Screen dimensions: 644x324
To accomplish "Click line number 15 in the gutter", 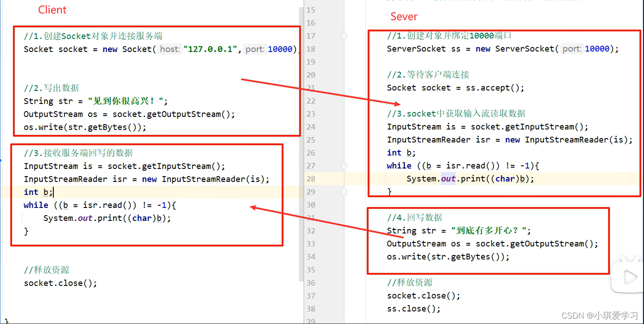I will (311, 10).
